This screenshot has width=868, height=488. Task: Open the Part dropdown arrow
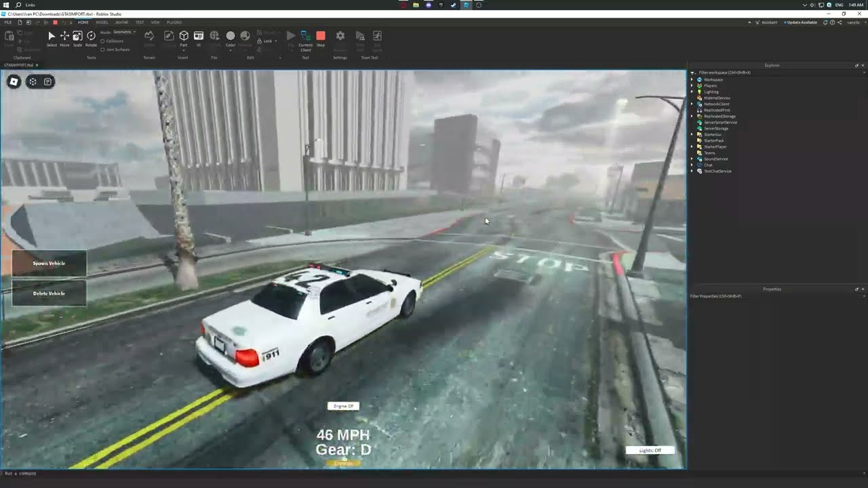183,50
